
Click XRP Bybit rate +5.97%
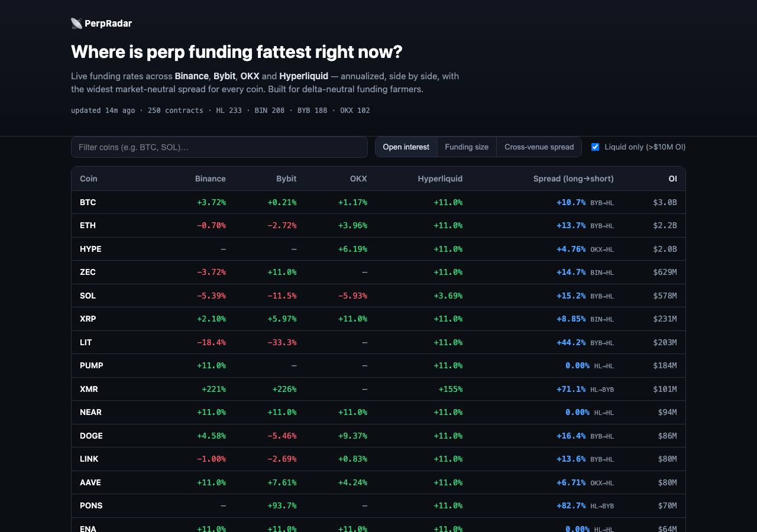[282, 319]
